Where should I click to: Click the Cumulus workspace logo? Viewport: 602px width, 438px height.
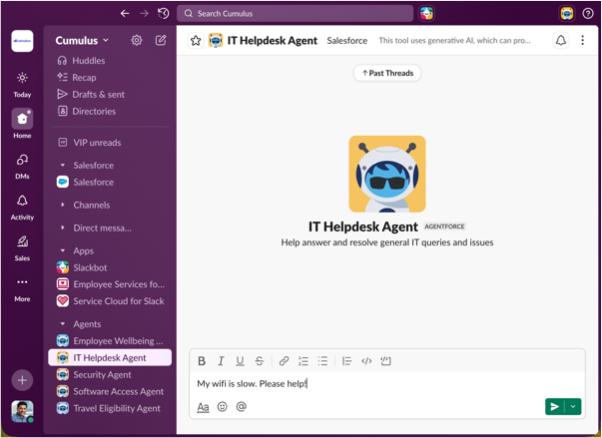click(x=22, y=41)
